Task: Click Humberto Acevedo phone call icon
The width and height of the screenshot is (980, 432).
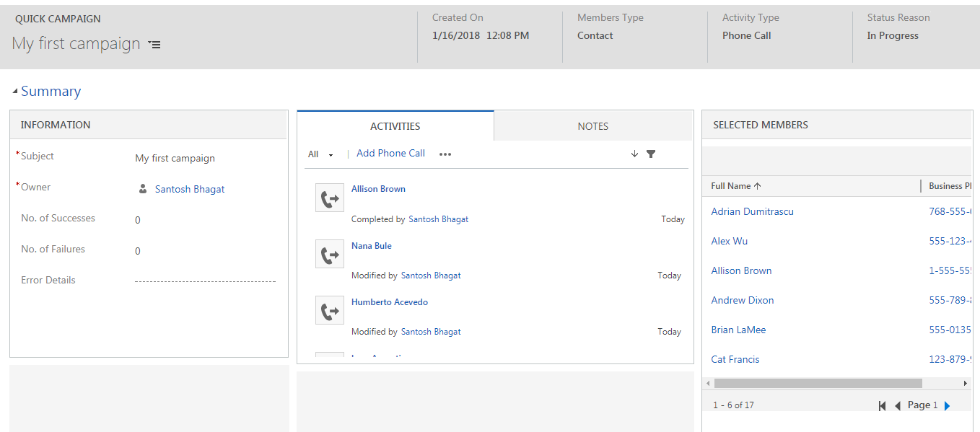Action: (330, 311)
